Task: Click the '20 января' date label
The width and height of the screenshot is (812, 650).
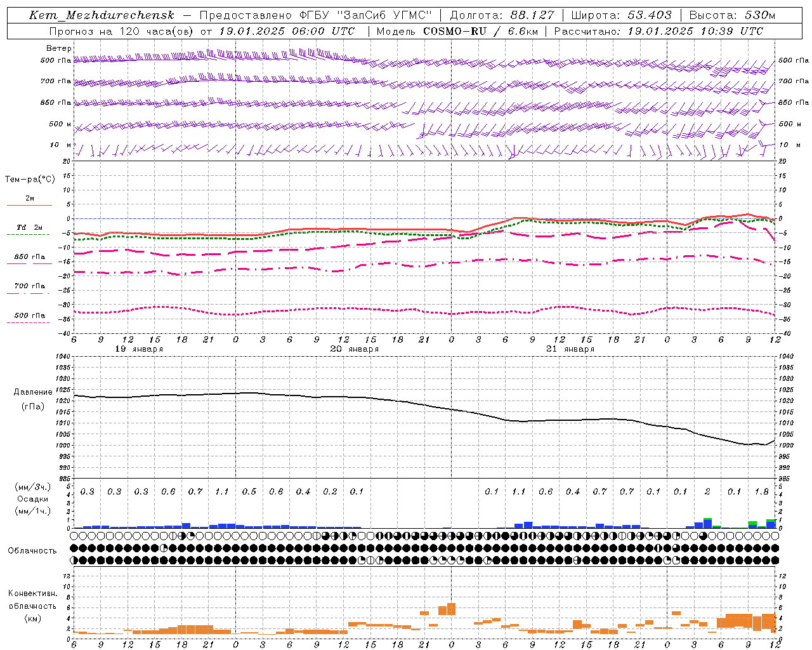Action: (355, 349)
